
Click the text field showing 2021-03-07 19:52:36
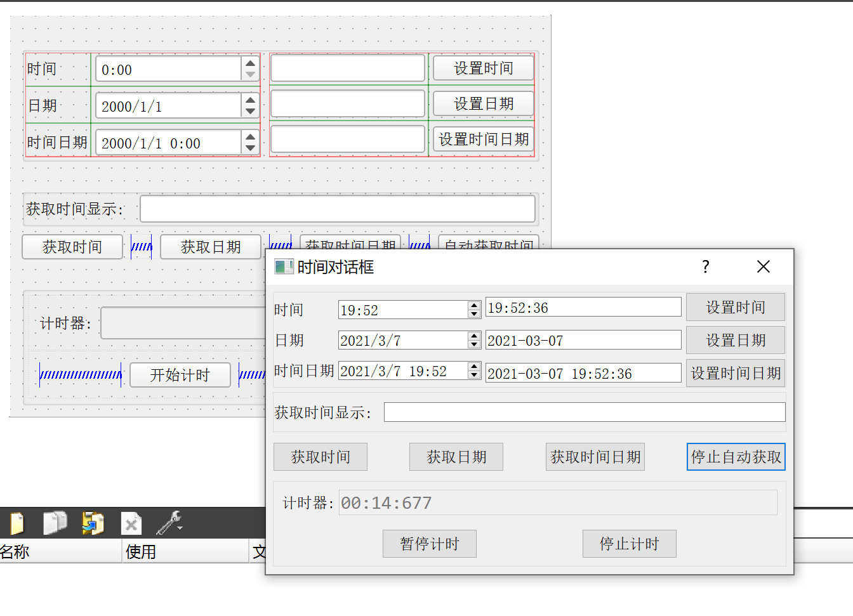[x=583, y=373]
